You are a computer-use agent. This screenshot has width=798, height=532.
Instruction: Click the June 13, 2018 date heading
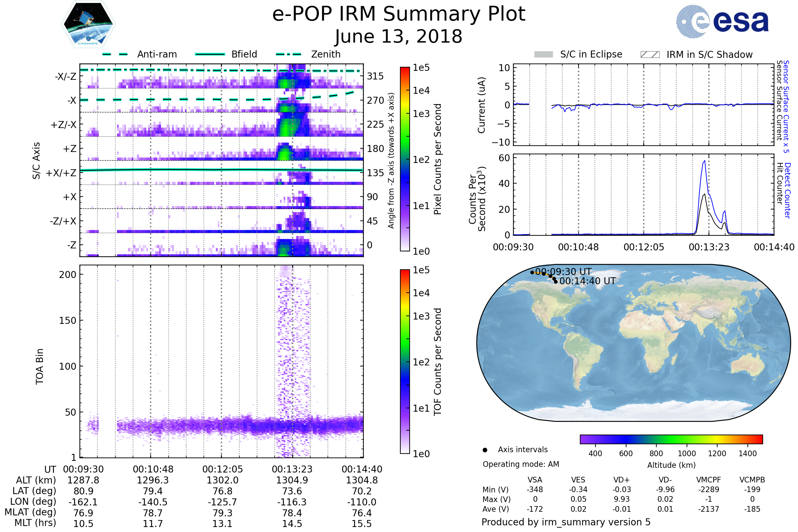[398, 36]
